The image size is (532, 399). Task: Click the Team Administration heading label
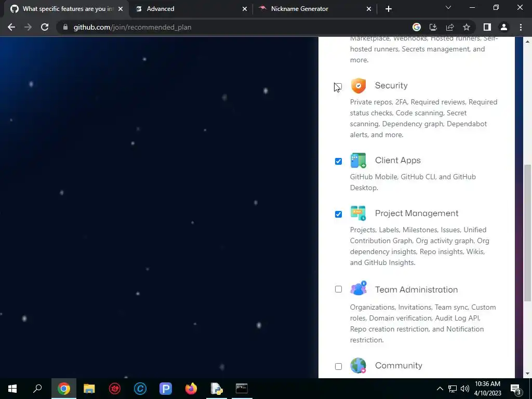pos(416,289)
